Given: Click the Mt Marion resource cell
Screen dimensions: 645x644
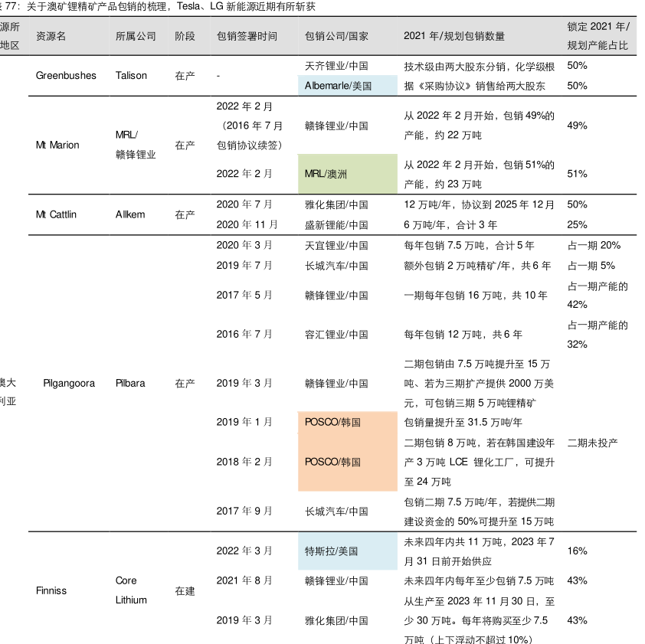Looking at the screenshot, I should pyautogui.click(x=57, y=145).
